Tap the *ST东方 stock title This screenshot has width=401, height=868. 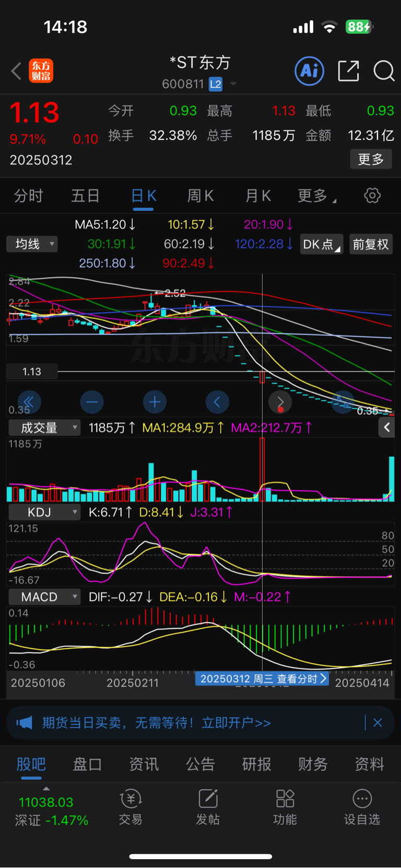coord(200,63)
